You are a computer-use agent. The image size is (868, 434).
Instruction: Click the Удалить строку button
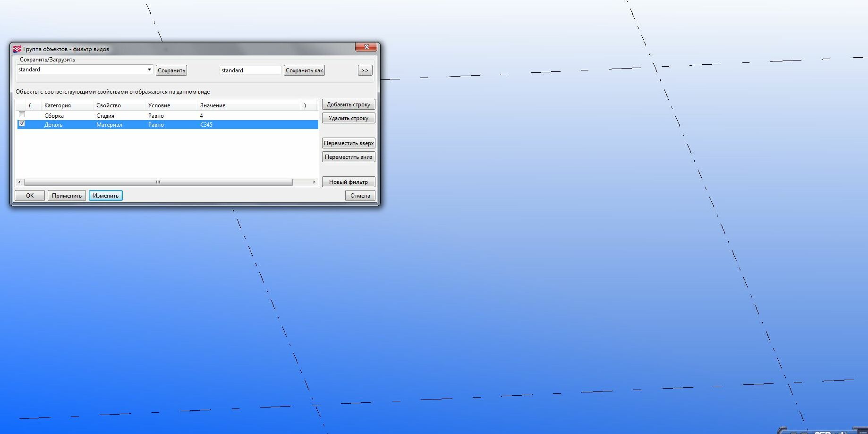(x=349, y=118)
